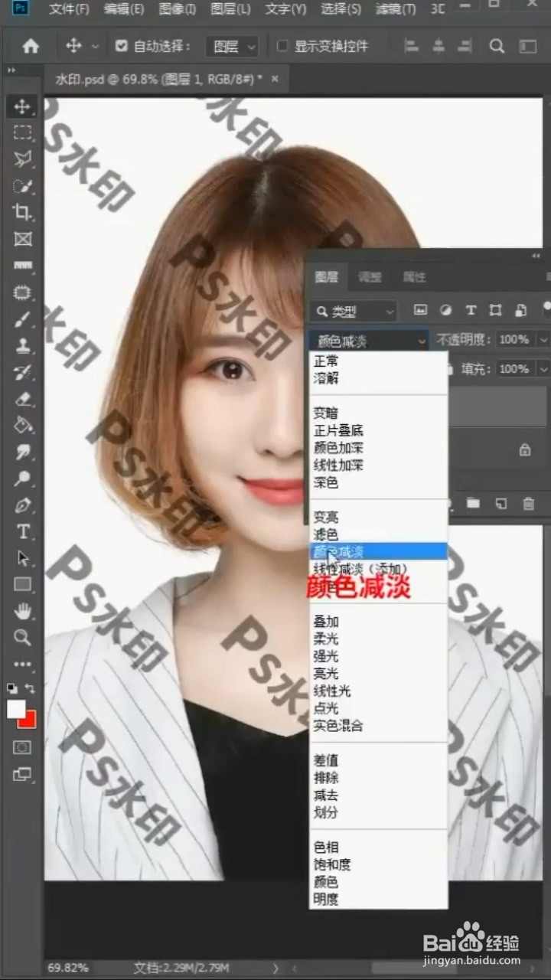Image resolution: width=551 pixels, height=980 pixels.
Task: Click the delete layer trash icon
Action: click(528, 503)
